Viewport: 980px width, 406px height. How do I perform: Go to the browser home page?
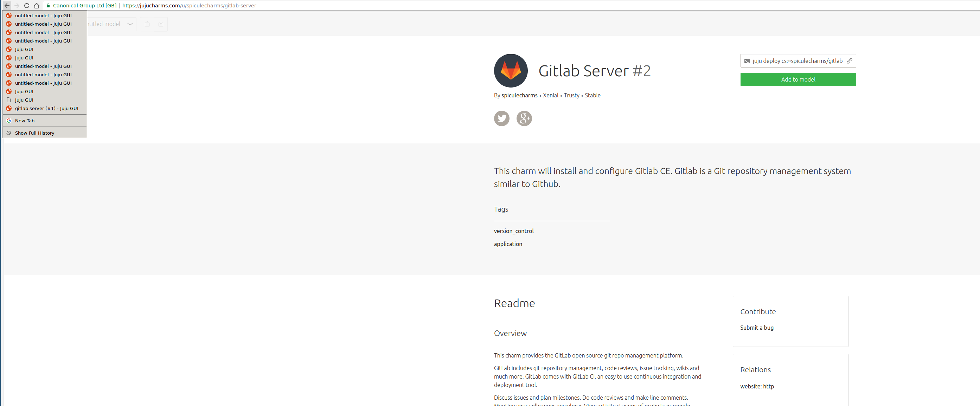tap(37, 5)
